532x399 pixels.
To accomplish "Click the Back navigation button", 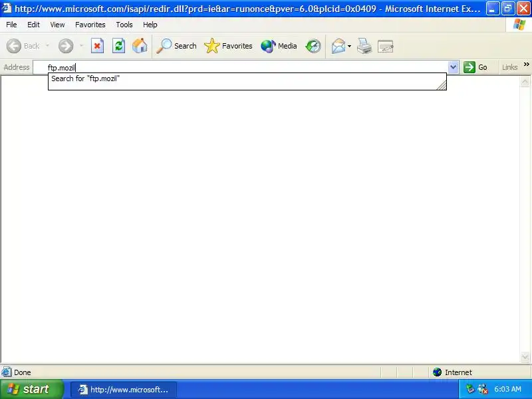I will click(23, 46).
